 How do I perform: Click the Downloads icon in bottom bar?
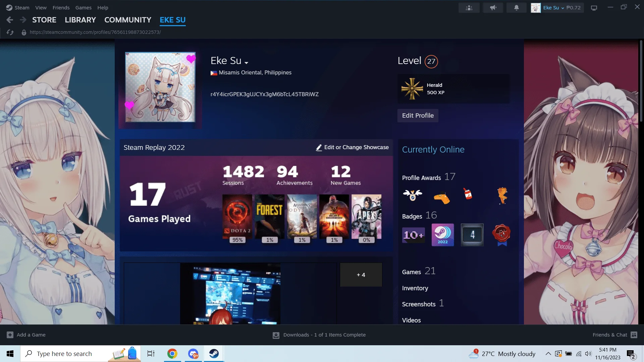(276, 335)
